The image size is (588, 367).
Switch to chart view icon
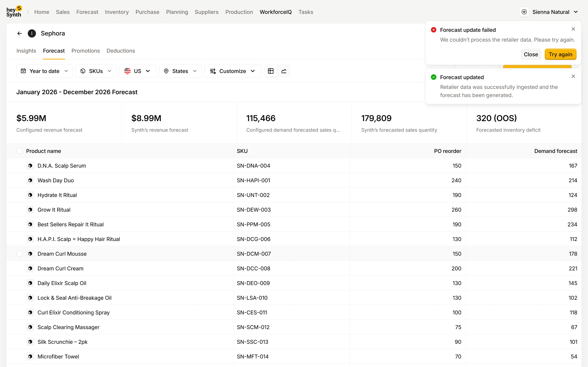point(284,71)
